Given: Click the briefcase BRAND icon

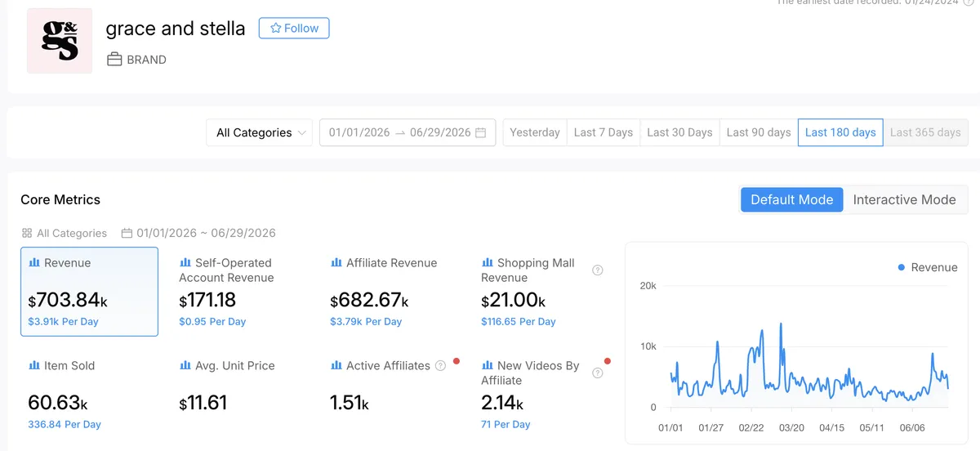Looking at the screenshot, I should [114, 60].
